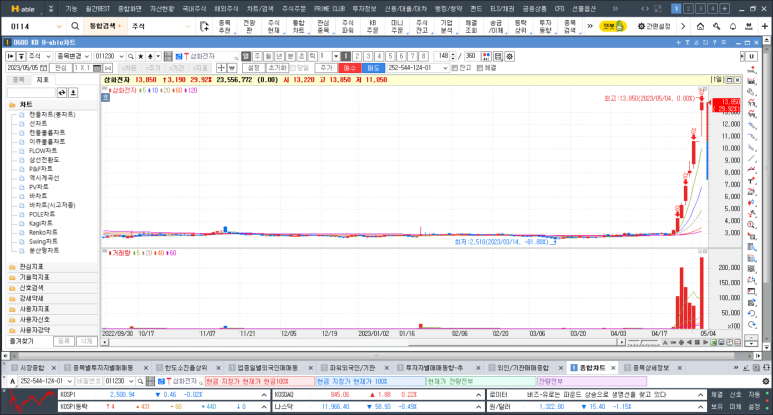Click the plus icon at far right of top toolbar

coord(765,26)
